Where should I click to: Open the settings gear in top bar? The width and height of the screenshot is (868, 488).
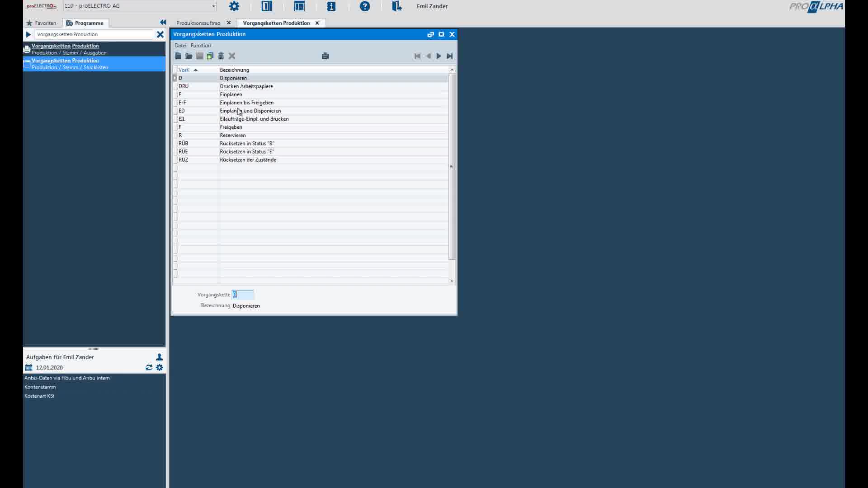point(234,6)
